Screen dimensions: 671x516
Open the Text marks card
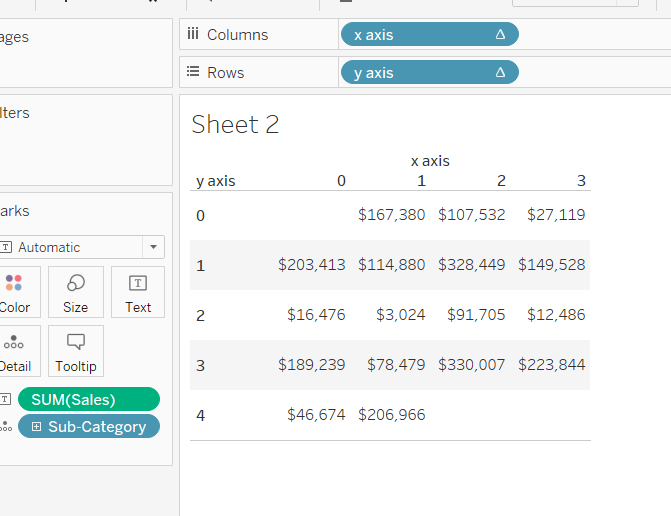[138, 292]
